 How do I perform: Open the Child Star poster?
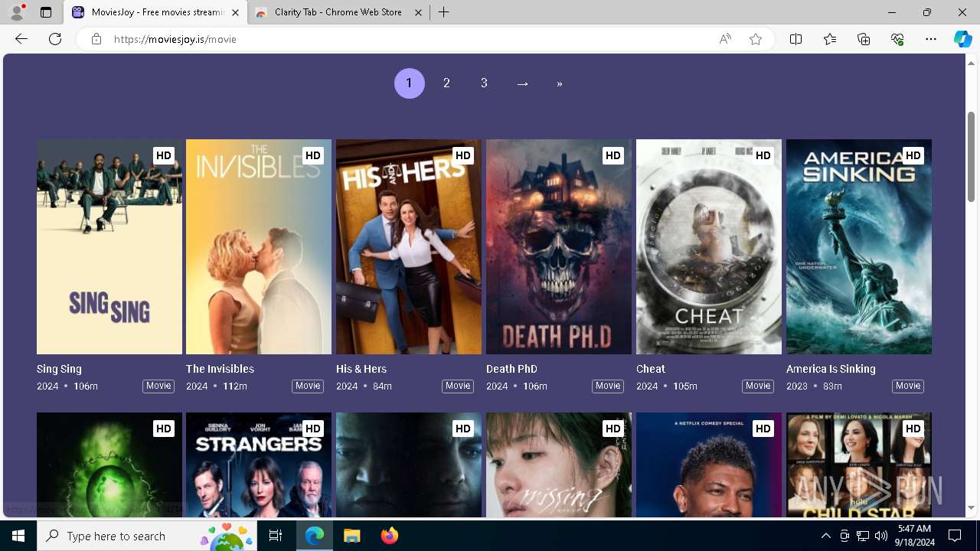(859, 465)
